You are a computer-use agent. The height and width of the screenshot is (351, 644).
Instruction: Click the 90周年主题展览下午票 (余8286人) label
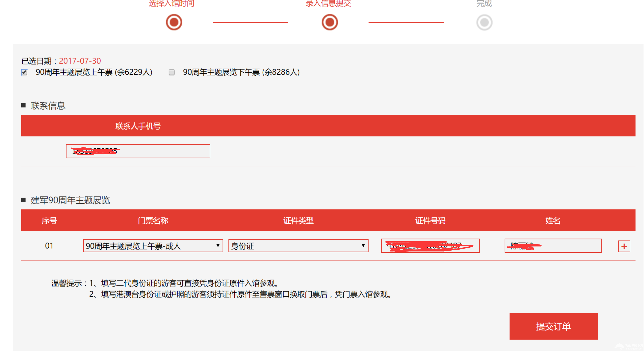pos(241,72)
